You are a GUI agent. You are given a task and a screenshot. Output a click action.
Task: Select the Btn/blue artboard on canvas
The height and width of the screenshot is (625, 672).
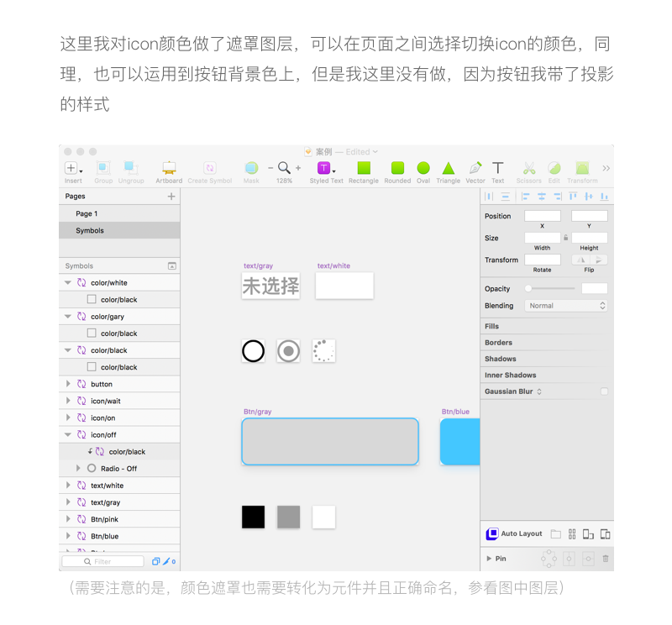click(459, 442)
